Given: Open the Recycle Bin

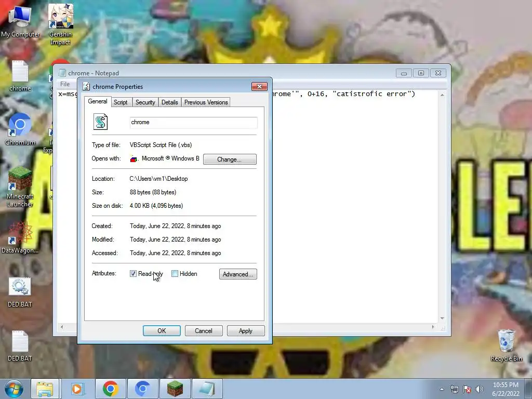Looking at the screenshot, I should 506,345.
